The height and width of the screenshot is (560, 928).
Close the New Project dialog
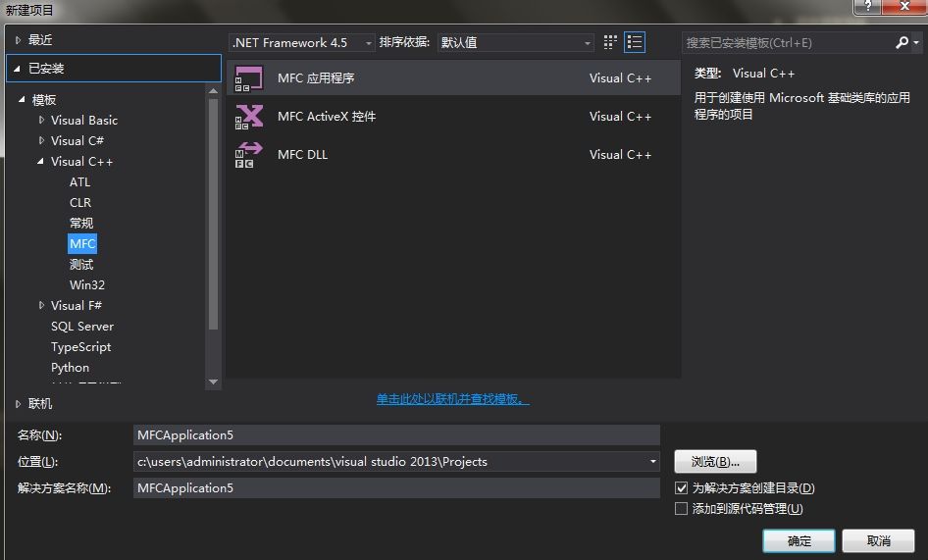click(x=904, y=7)
